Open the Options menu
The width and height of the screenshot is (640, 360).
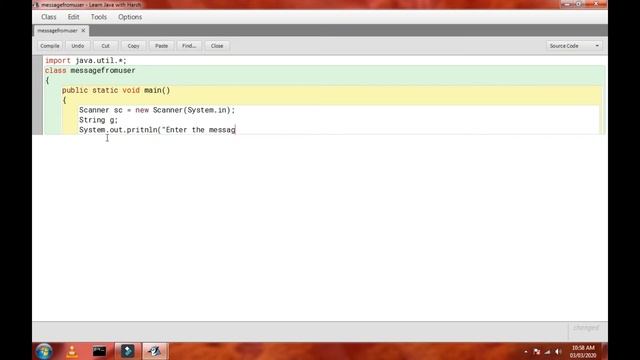(x=130, y=17)
